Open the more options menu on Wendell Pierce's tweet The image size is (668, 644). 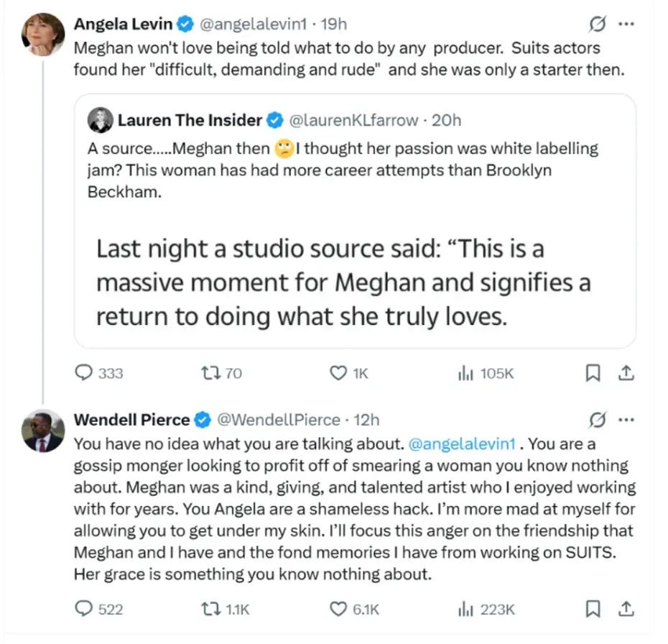point(626,420)
